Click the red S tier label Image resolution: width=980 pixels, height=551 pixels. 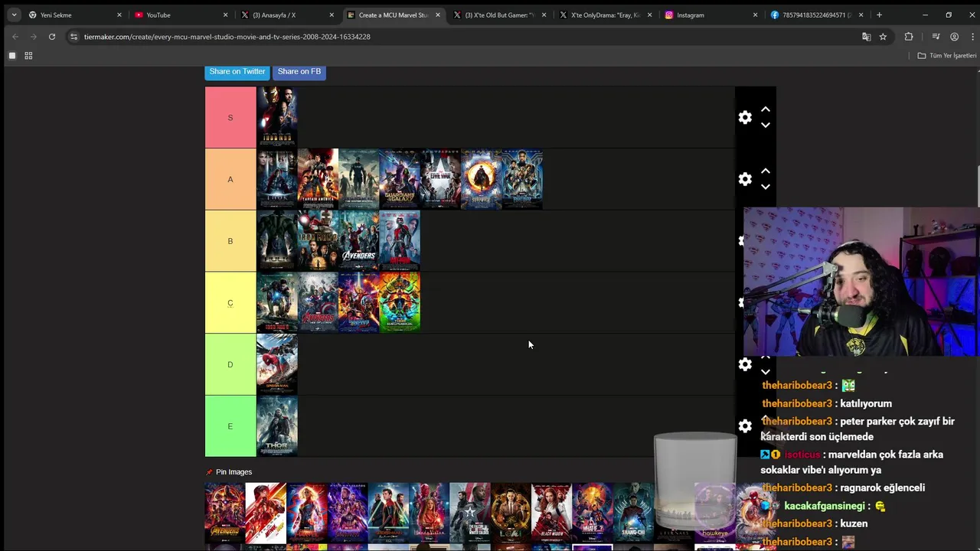pyautogui.click(x=230, y=117)
